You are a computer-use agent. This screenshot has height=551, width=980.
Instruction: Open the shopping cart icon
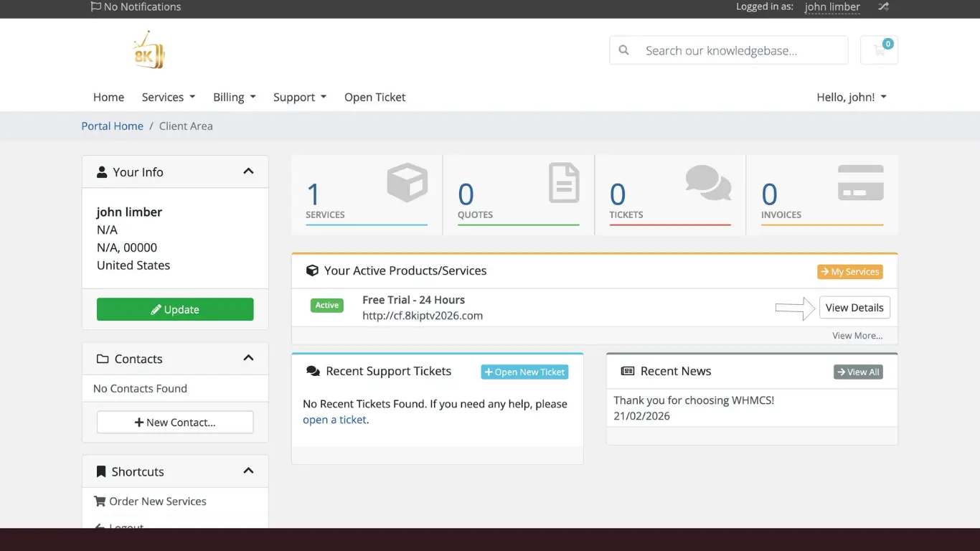(x=879, y=50)
